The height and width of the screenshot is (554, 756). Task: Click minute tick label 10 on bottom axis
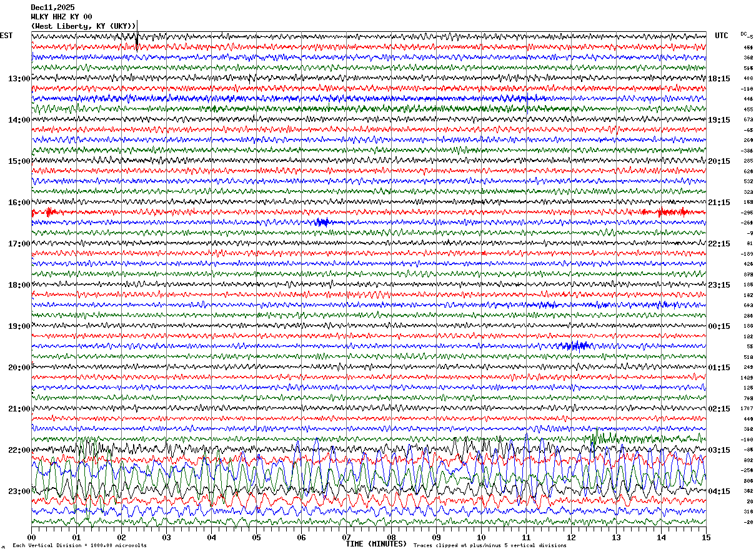coord(481,537)
